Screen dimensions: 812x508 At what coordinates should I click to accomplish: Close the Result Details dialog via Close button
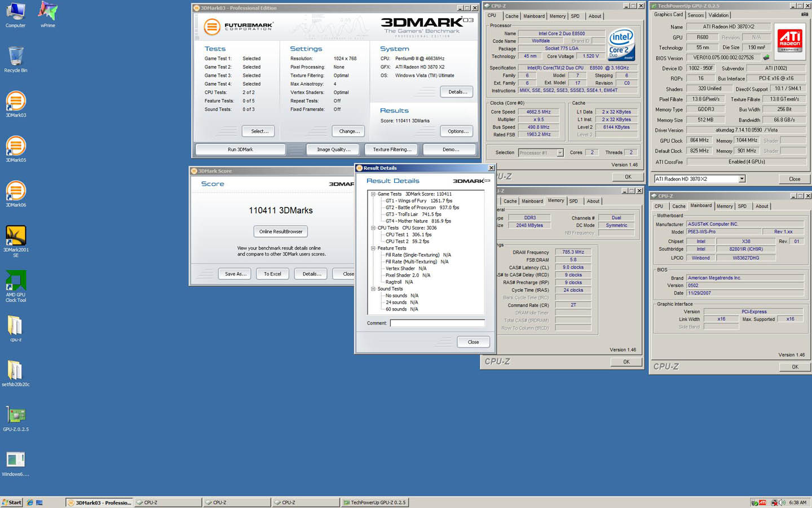[x=473, y=342]
